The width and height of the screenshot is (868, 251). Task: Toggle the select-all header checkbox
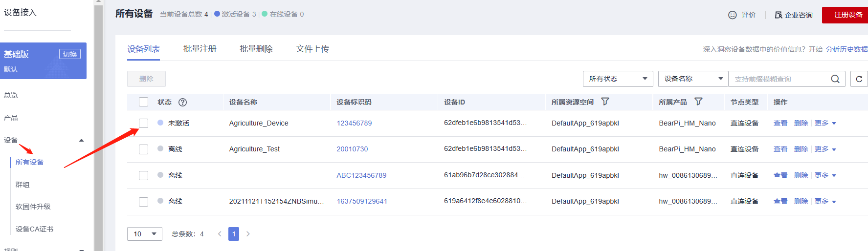tap(143, 102)
